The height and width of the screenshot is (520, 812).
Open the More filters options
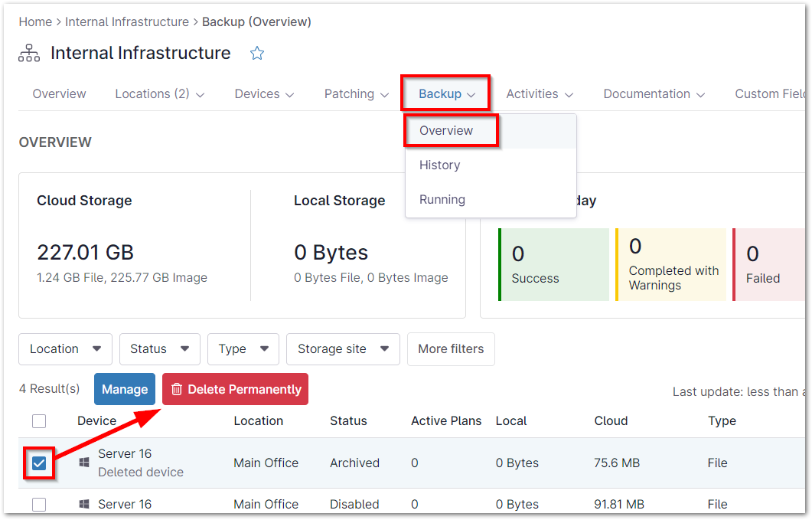click(x=451, y=349)
